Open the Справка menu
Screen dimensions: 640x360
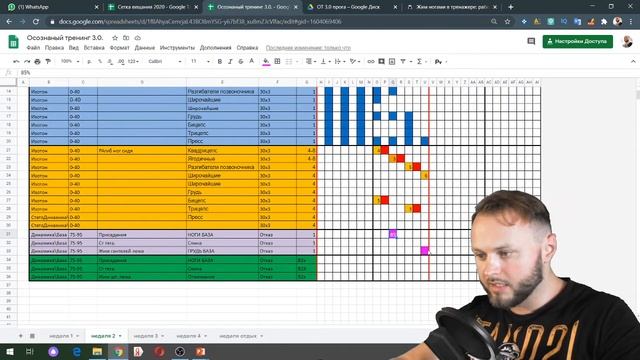(247, 48)
